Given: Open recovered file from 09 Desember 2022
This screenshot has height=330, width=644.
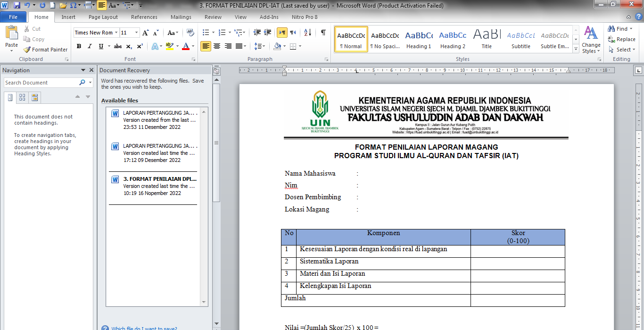Looking at the screenshot, I should pos(153,153).
